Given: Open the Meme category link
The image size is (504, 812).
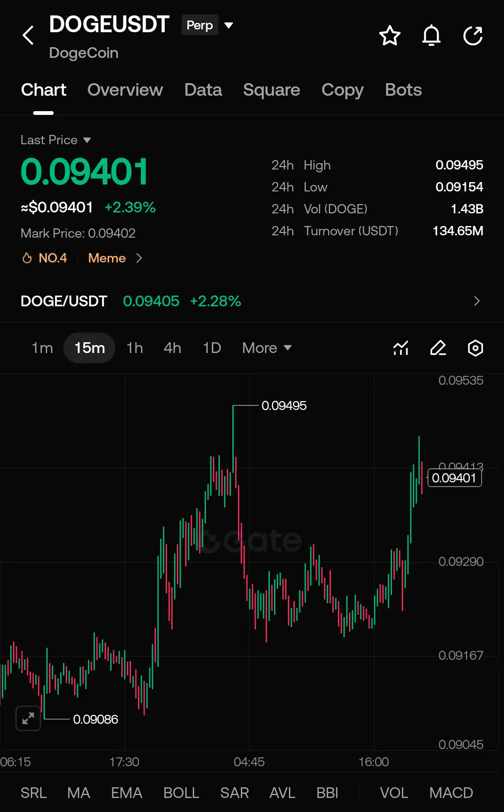Looking at the screenshot, I should [x=107, y=258].
